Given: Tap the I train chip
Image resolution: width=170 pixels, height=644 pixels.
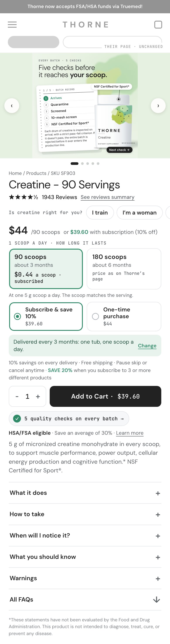Looking at the screenshot, I should click(x=100, y=213).
